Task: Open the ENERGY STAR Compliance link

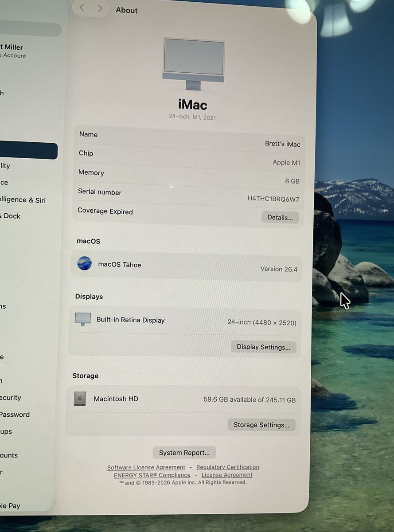Action: coord(152,475)
